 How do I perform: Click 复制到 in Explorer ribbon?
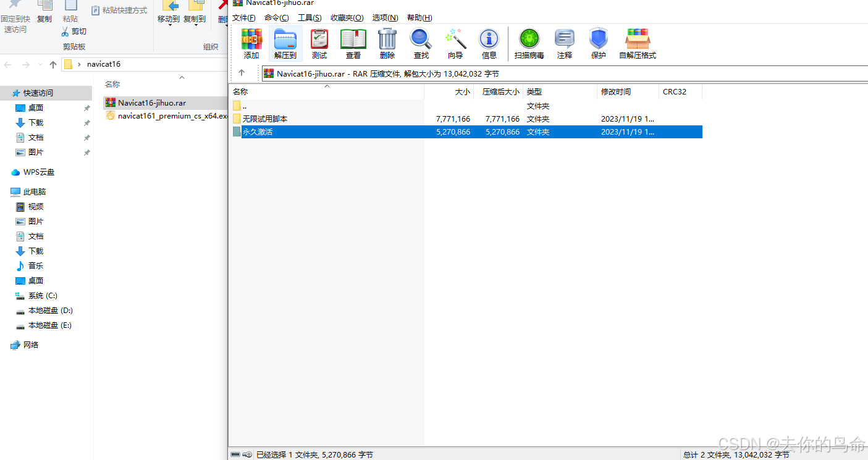pos(195,12)
